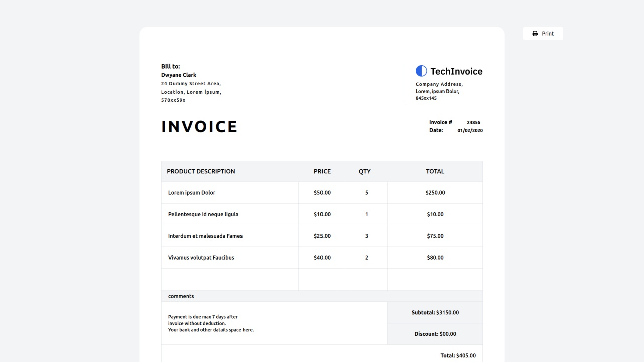Click the QTY column header
This screenshot has width=644, height=362.
pos(365,171)
